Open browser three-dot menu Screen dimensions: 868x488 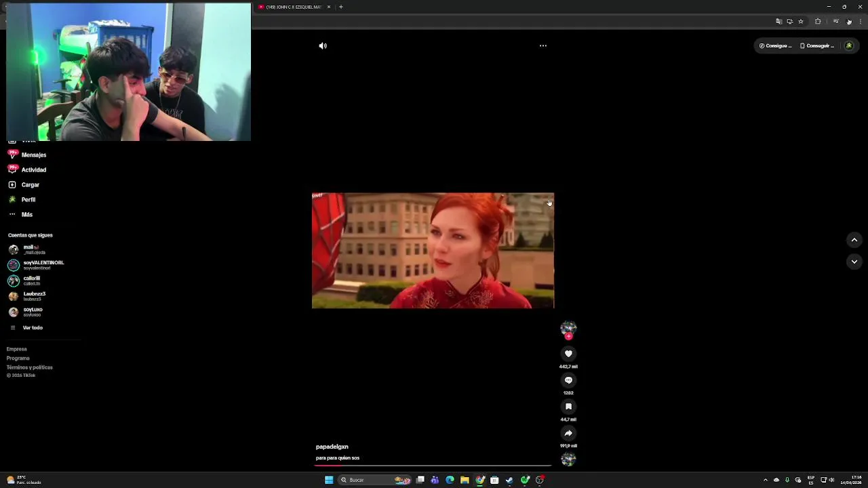pyautogui.click(x=861, y=22)
